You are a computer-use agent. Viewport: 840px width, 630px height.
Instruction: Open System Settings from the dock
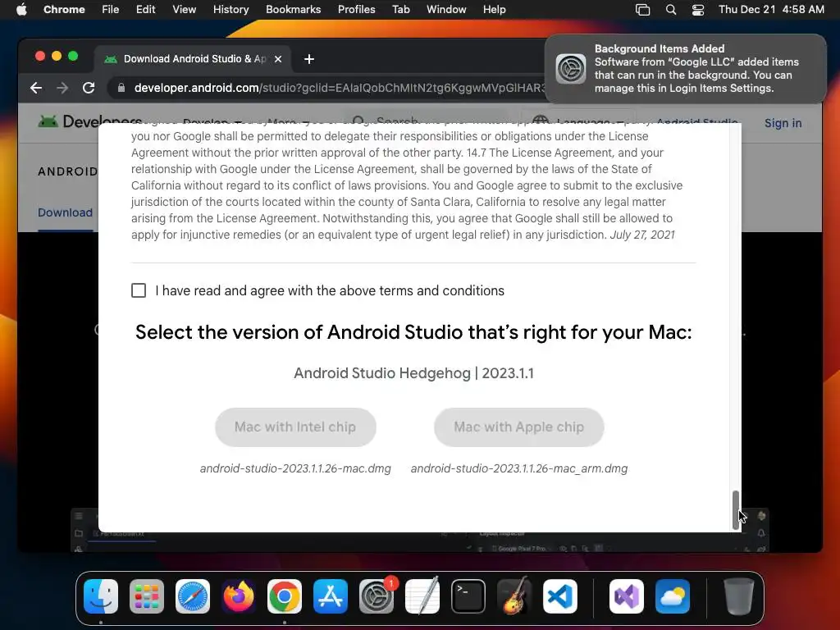click(377, 596)
